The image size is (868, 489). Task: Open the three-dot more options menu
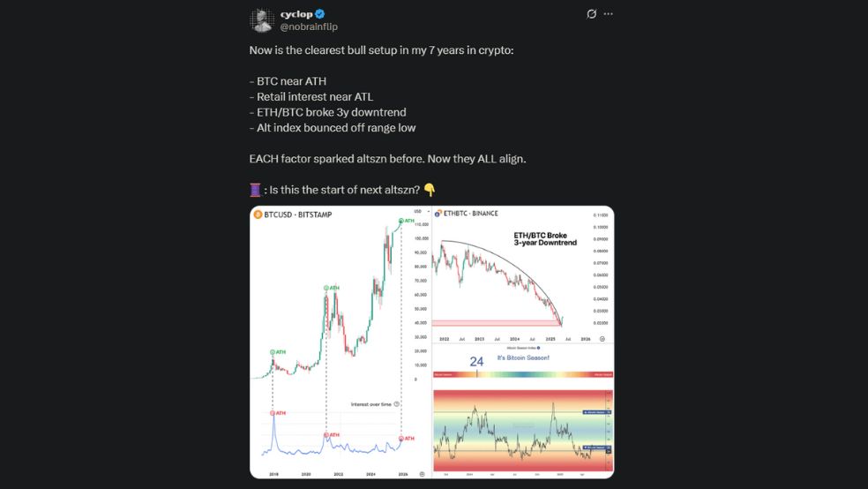pos(609,14)
